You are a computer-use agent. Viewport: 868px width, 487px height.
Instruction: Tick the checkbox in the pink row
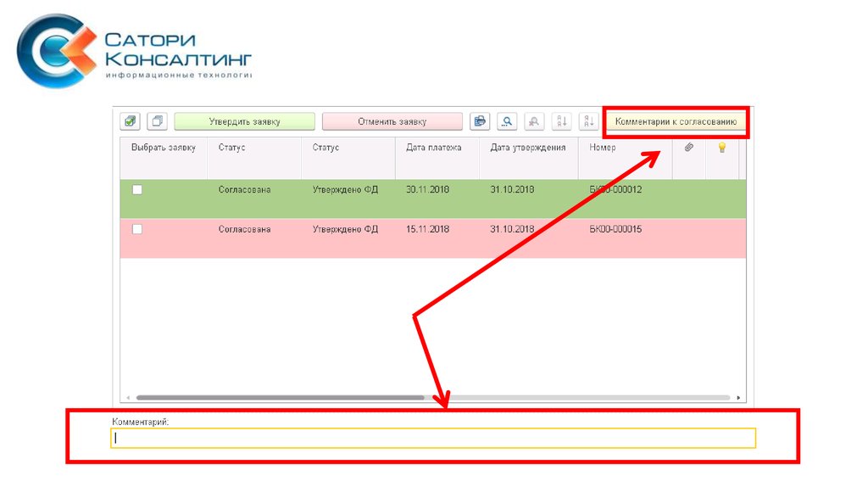click(x=137, y=229)
